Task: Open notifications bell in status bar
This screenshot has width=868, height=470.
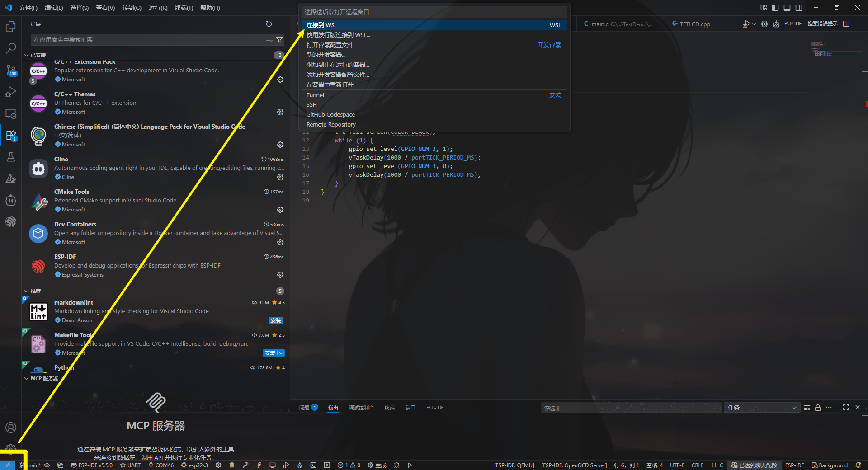Action: tap(859, 465)
